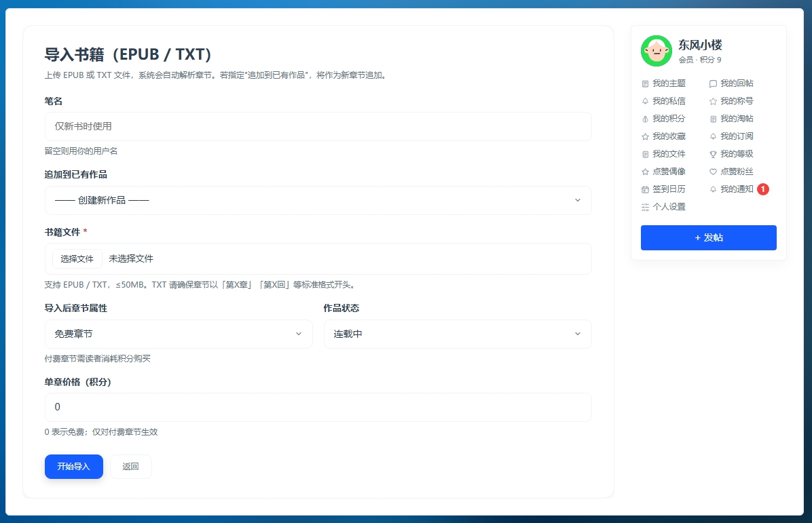Click the 选择文件 file chooser button

77,258
